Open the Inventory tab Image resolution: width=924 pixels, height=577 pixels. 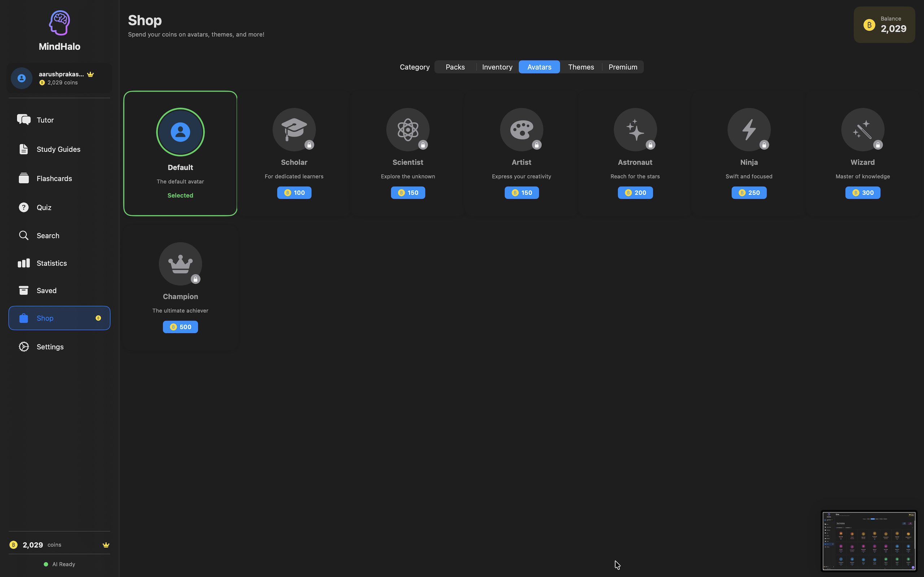[x=497, y=67]
